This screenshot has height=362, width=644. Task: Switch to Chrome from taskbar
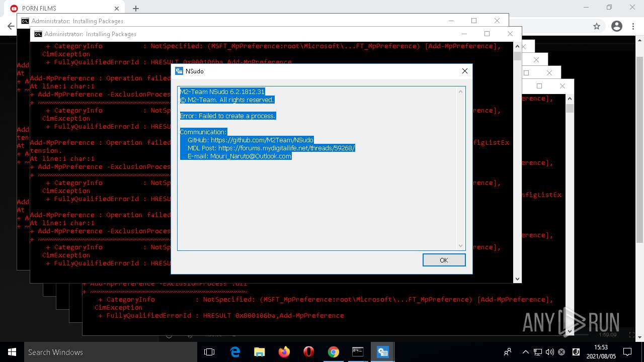coord(333,352)
